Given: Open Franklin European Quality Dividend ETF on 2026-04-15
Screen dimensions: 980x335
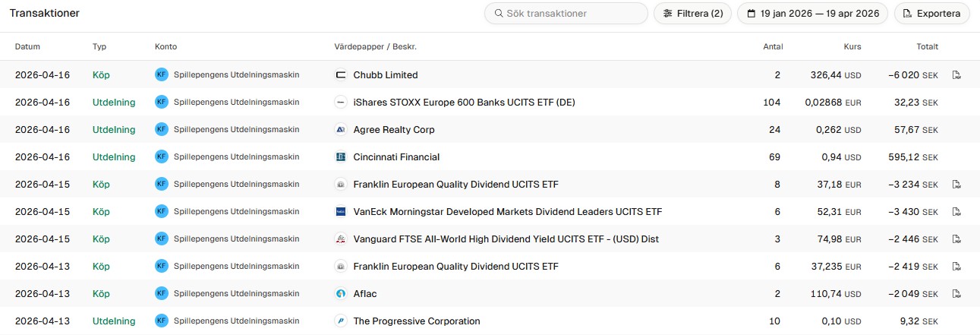Looking at the screenshot, I should [x=455, y=185].
